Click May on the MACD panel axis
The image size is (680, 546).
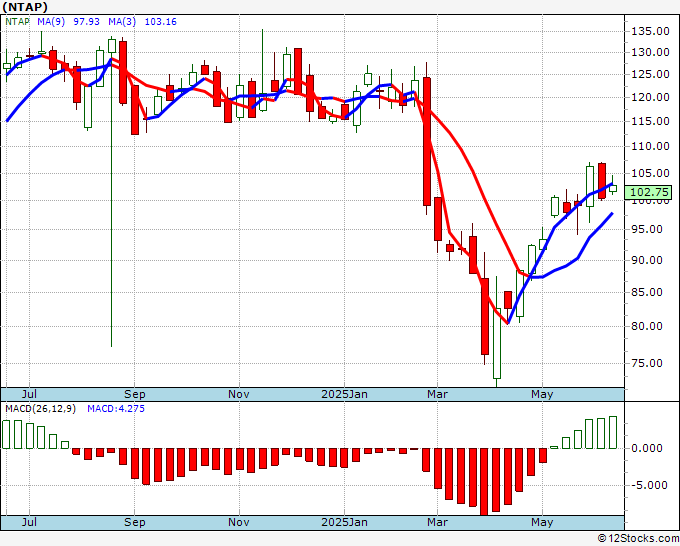pyautogui.click(x=543, y=522)
